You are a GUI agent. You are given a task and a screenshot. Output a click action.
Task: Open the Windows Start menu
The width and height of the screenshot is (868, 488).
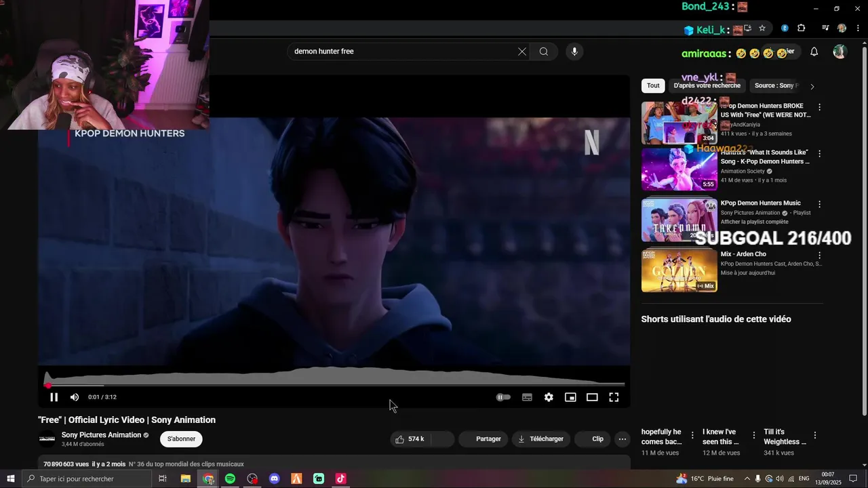[x=10, y=479]
